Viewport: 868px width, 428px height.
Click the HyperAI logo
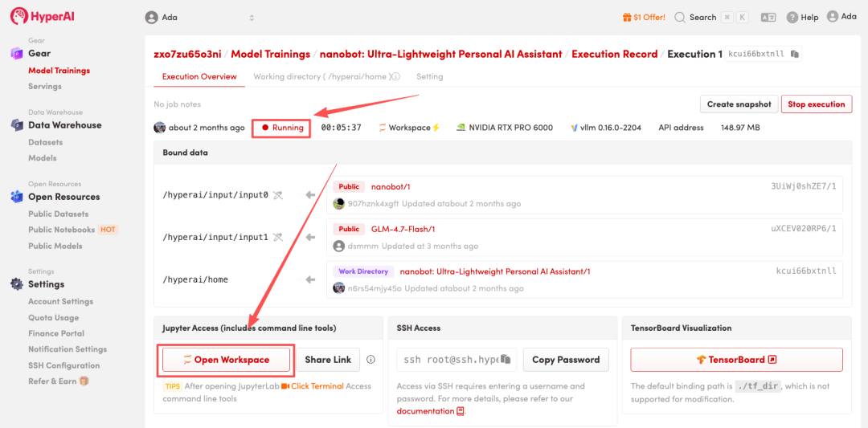[42, 16]
